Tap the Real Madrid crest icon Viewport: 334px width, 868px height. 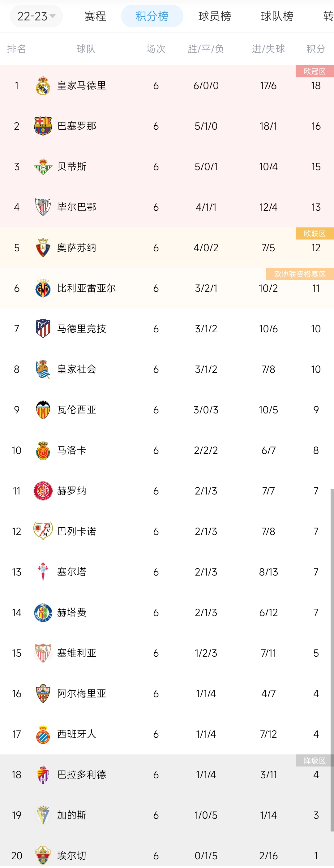pyautogui.click(x=43, y=86)
